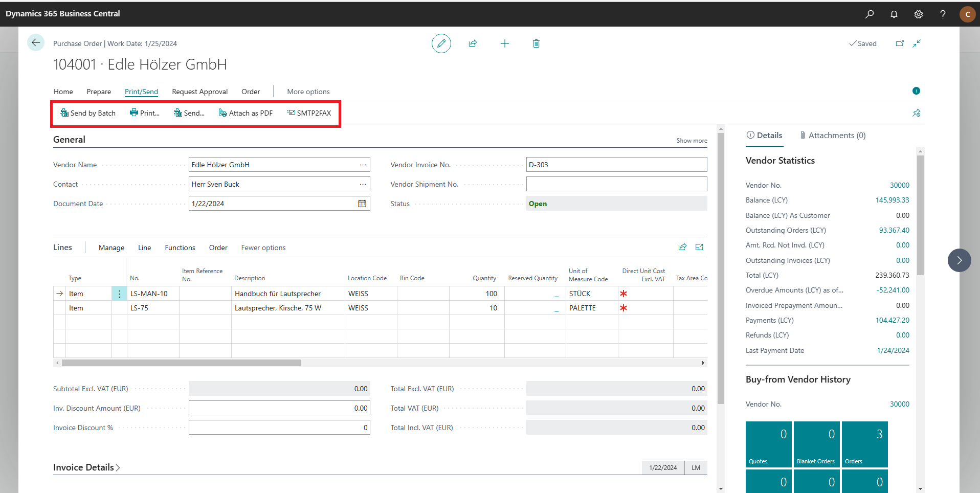Click More options in action bar

[x=308, y=92]
